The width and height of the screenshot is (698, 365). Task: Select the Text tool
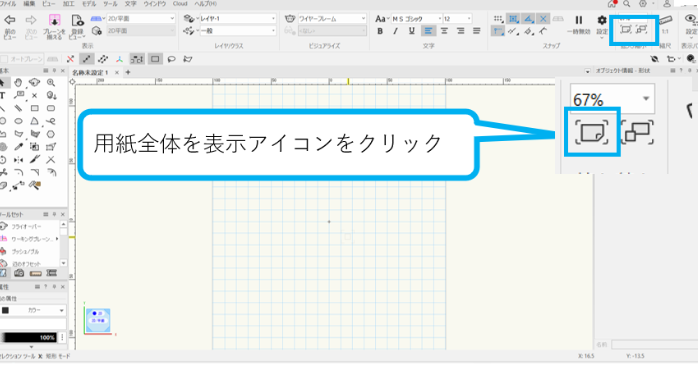pos(3,95)
